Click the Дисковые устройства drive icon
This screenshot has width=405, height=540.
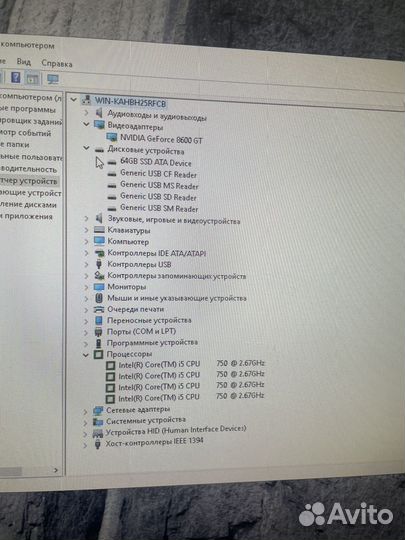pos(99,149)
